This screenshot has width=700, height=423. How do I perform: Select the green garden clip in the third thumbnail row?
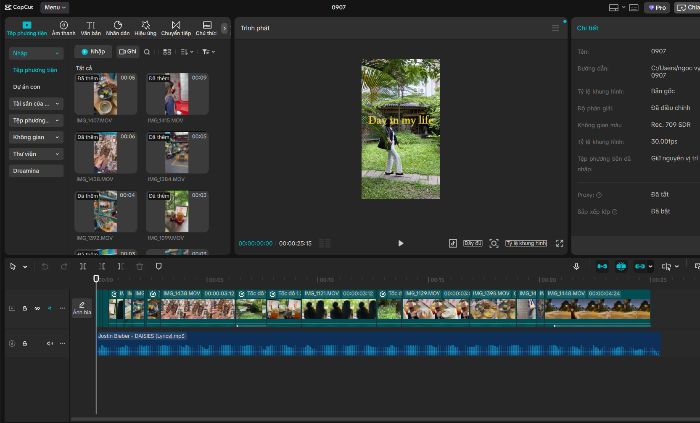[177, 212]
